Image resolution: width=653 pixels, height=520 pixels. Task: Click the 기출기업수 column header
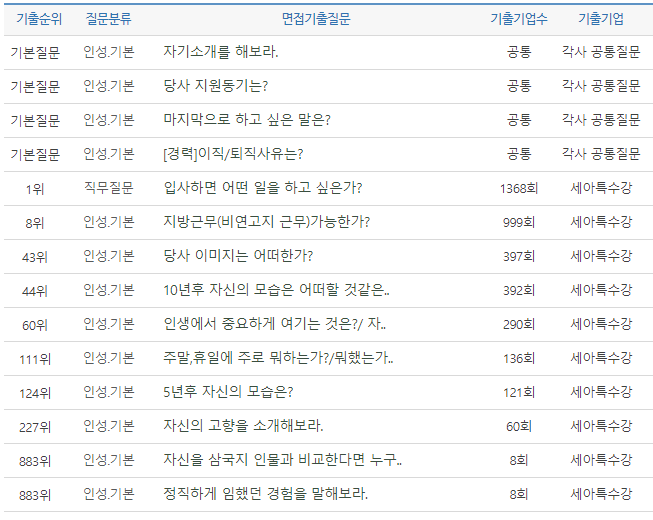coord(518,19)
